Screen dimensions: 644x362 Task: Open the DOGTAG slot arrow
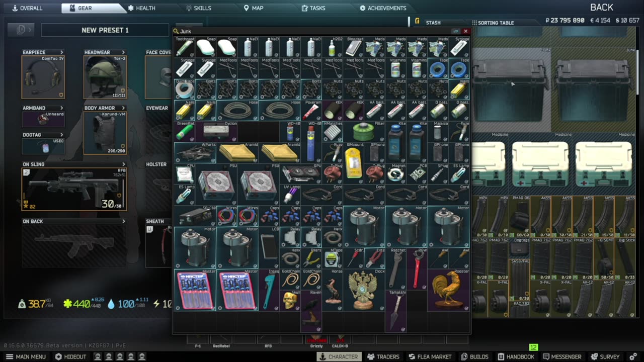[62, 135]
